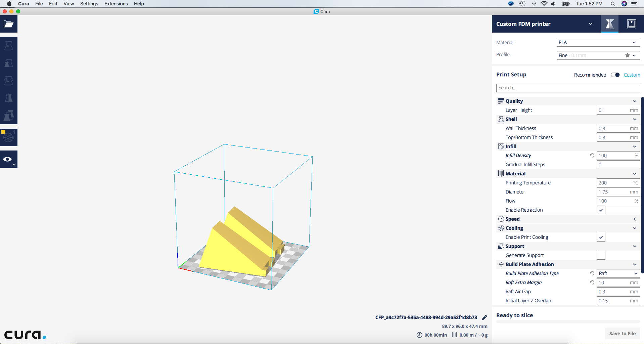Click the extruder selection icon
The width and height of the screenshot is (644, 344).
(9, 137)
